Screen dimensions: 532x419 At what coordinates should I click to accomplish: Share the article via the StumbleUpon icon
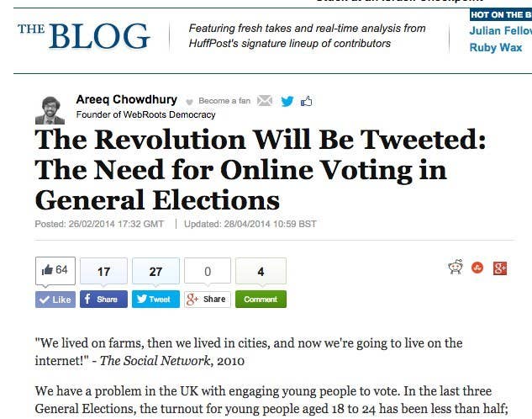click(x=477, y=268)
